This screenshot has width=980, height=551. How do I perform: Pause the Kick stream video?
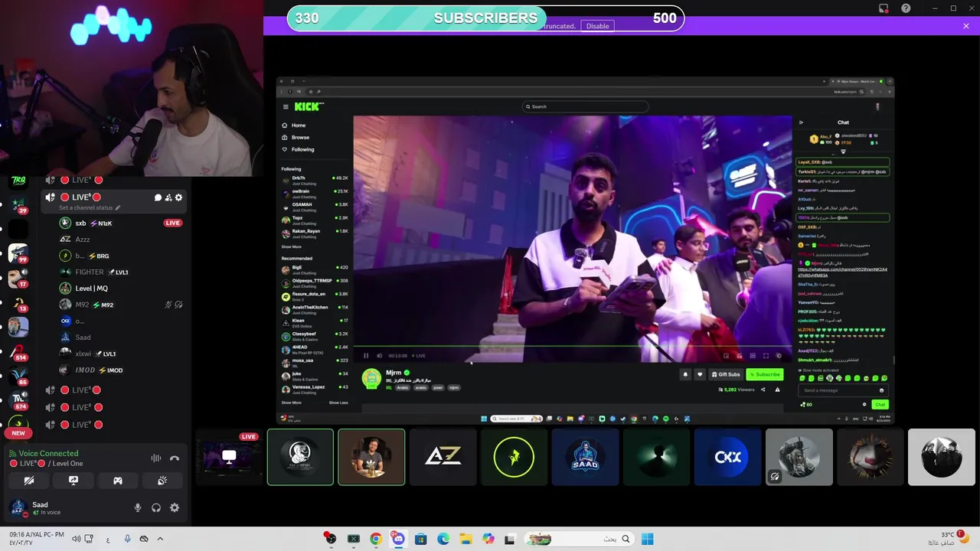(366, 356)
